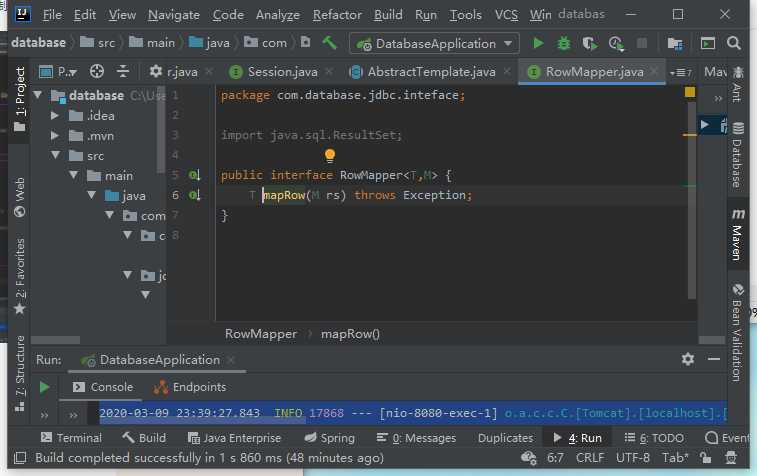Image resolution: width=757 pixels, height=476 pixels.
Task: Click the implementations gutter icon on line 6
Action: pyautogui.click(x=195, y=195)
